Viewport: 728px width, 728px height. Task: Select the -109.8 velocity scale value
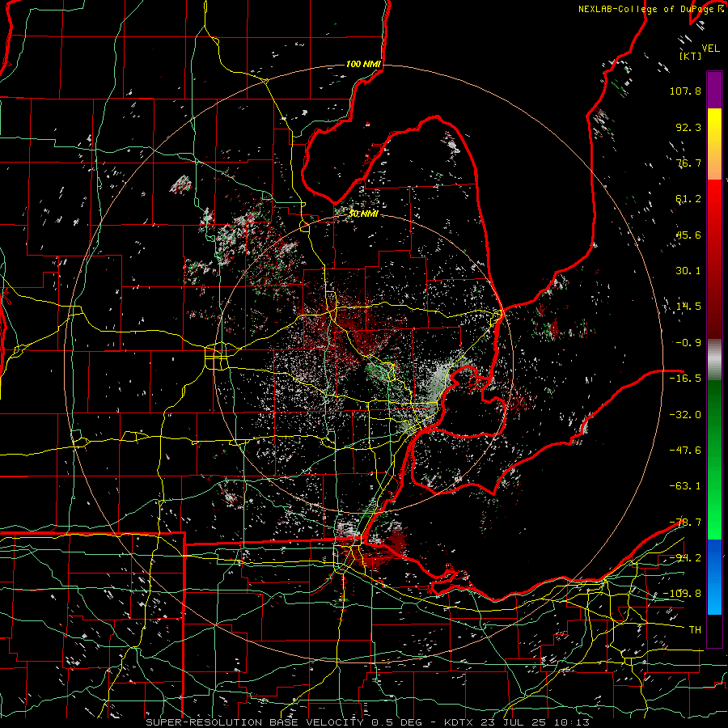[682, 594]
